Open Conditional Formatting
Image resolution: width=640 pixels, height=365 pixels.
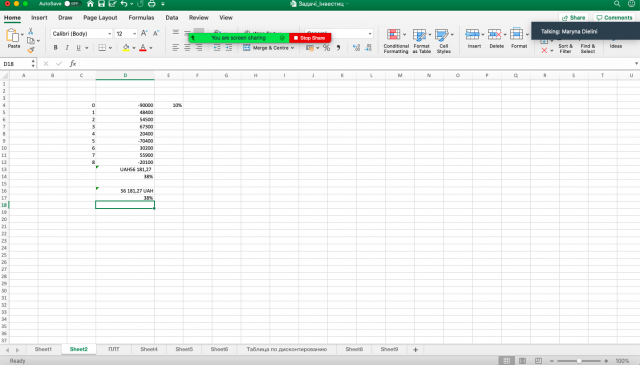pyautogui.click(x=396, y=41)
